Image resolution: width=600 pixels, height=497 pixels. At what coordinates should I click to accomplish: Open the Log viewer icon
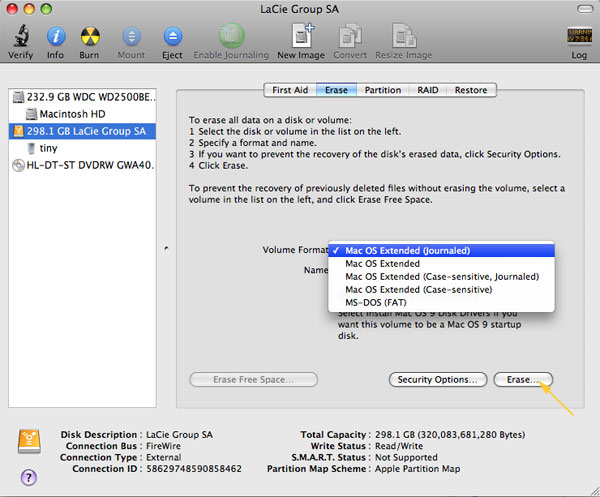pyautogui.click(x=579, y=36)
